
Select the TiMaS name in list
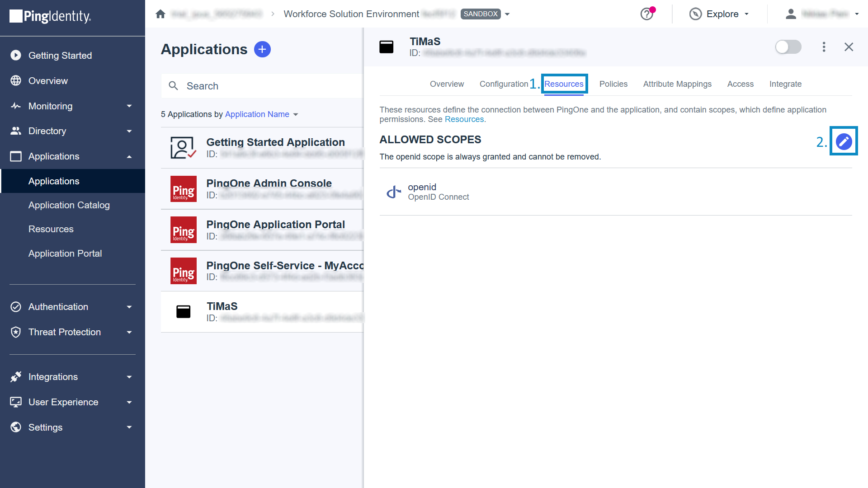point(222,306)
